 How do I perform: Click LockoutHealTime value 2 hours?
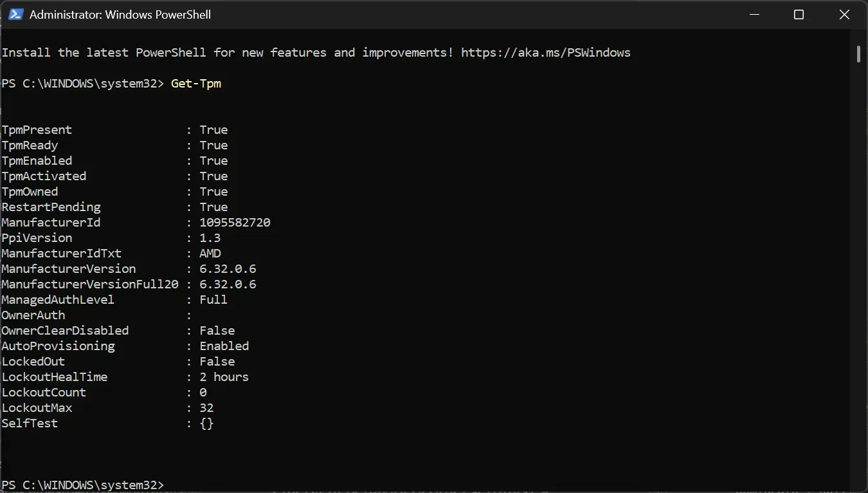tap(224, 377)
